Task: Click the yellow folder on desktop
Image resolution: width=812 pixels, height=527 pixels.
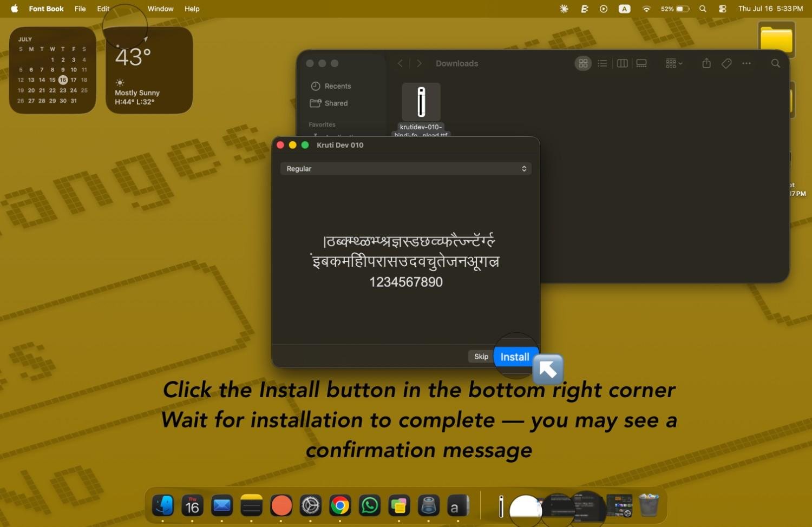Action: (776, 39)
